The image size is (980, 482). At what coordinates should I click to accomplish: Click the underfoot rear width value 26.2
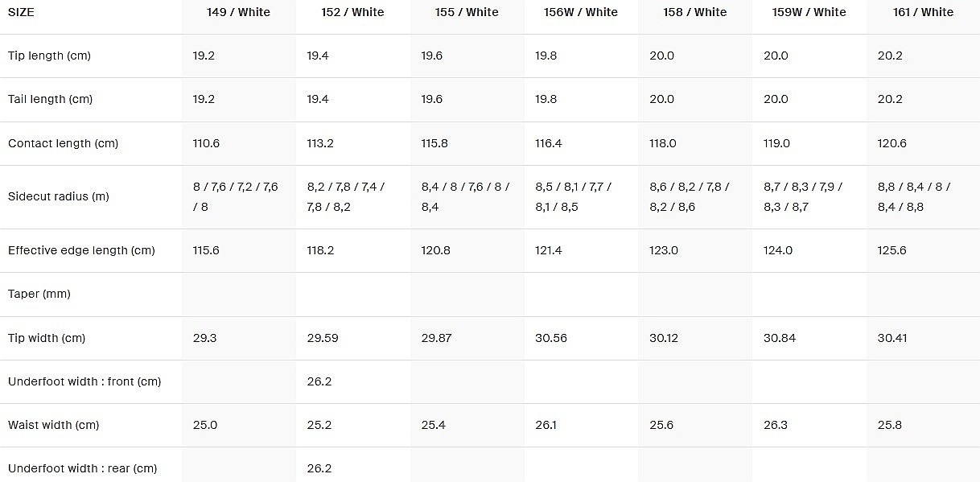pos(319,468)
